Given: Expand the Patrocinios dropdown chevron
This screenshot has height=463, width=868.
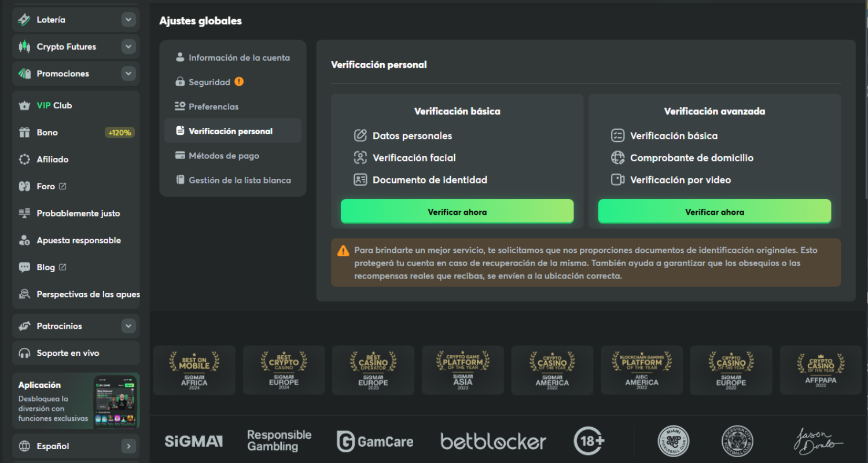Looking at the screenshot, I should (128, 326).
